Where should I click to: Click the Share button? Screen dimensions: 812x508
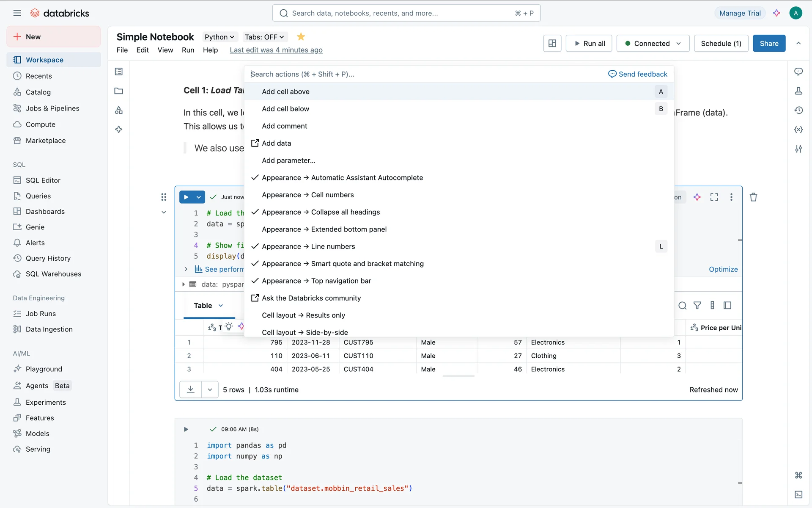(x=768, y=44)
